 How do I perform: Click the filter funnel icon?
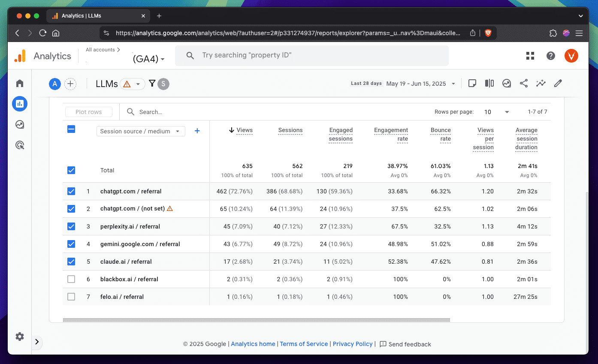(x=152, y=84)
